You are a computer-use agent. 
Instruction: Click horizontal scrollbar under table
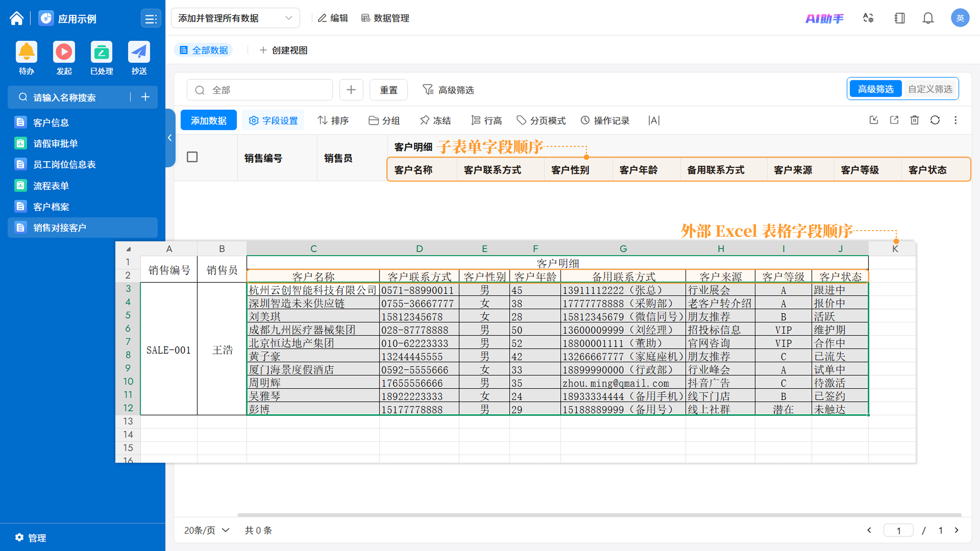[x=599, y=515]
